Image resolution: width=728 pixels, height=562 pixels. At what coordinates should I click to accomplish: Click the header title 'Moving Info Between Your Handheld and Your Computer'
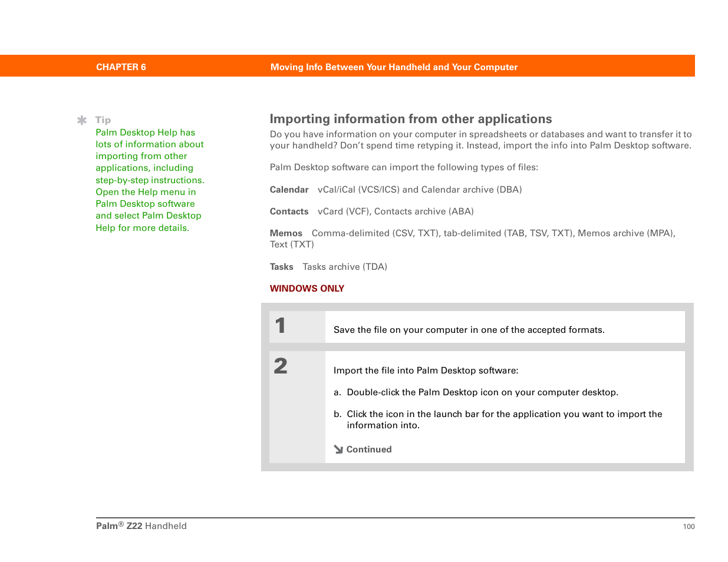click(394, 67)
